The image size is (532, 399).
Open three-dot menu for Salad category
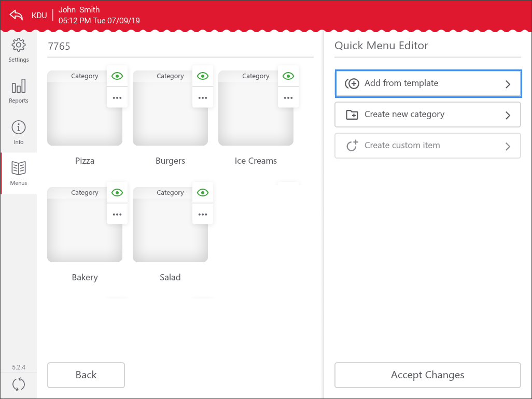pos(203,214)
